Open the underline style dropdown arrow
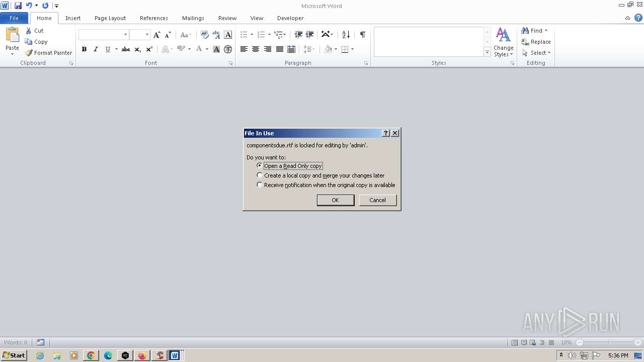644x362 pixels. (116, 49)
